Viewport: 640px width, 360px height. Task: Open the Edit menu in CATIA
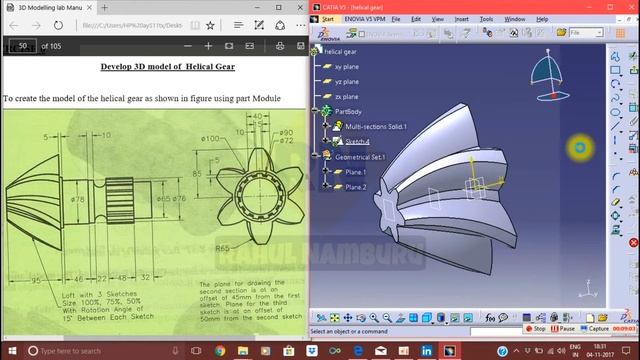point(416,19)
